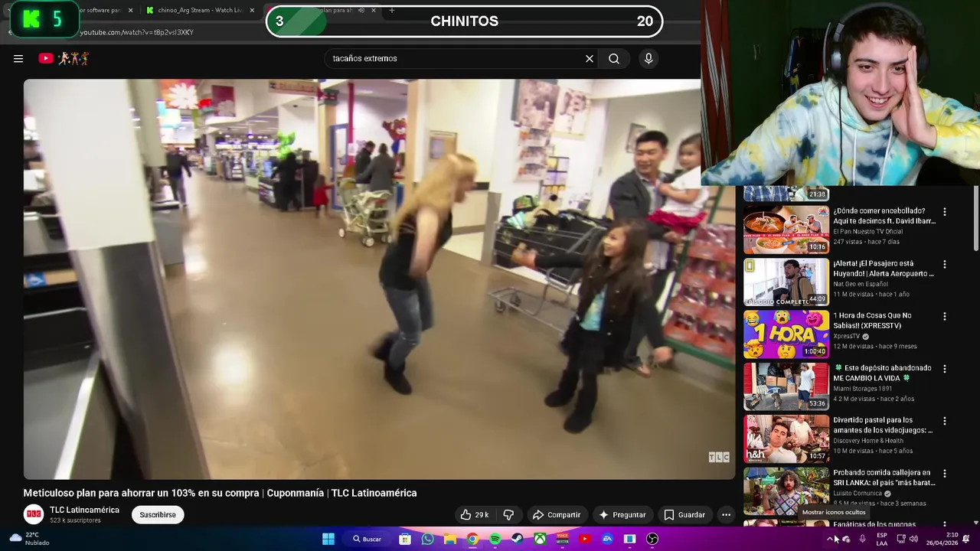Click the TLC Latinoamérica channel avatar
Screen dimensions: 980x551
click(x=34, y=514)
